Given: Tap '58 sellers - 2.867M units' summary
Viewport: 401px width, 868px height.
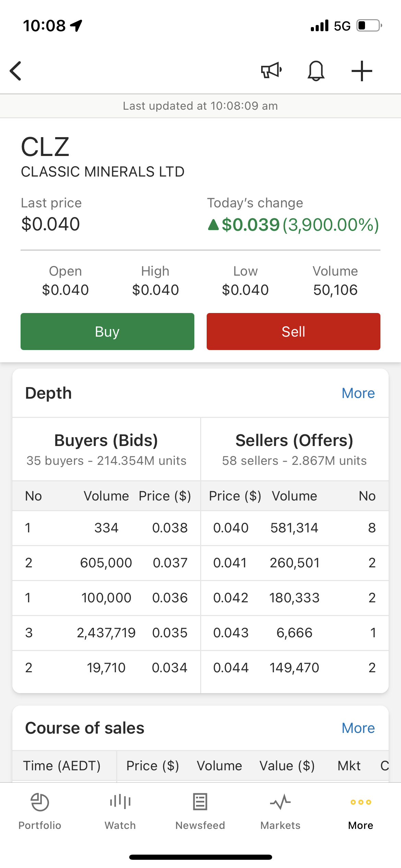Looking at the screenshot, I should click(x=294, y=461).
